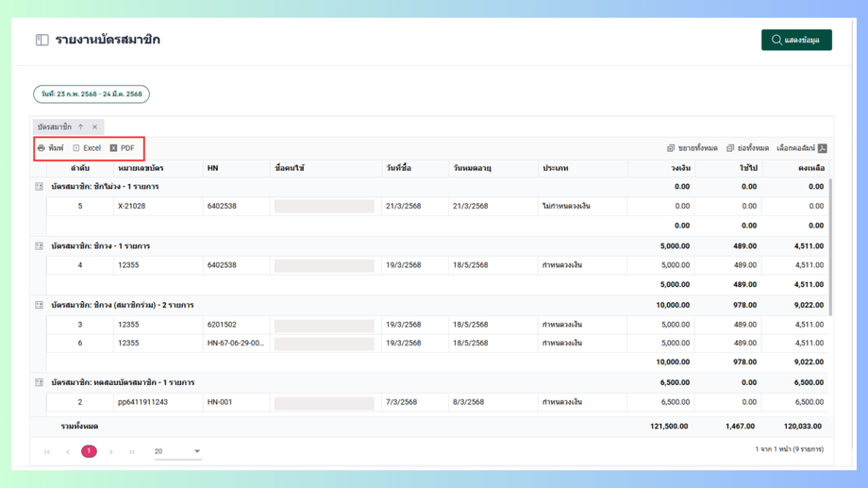
Task: Remove the บัตรสมาชิก grouping with the X
Action: click(x=94, y=126)
